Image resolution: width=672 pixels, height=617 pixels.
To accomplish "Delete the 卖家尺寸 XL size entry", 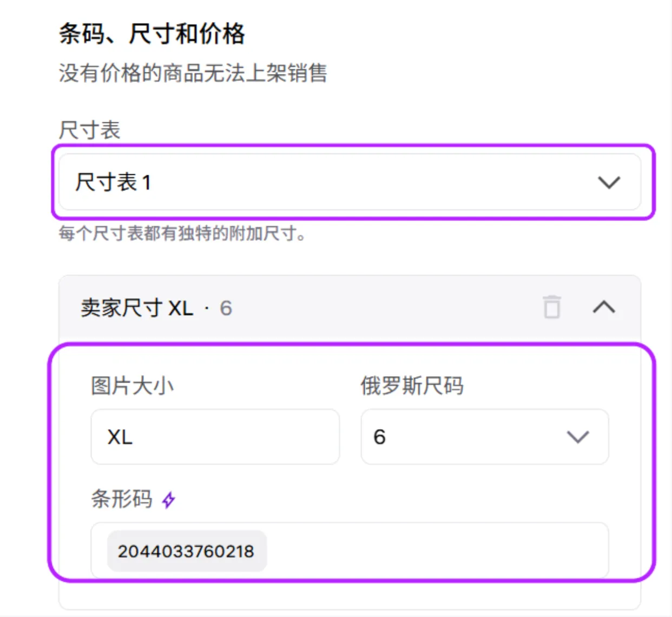I will tap(551, 307).
